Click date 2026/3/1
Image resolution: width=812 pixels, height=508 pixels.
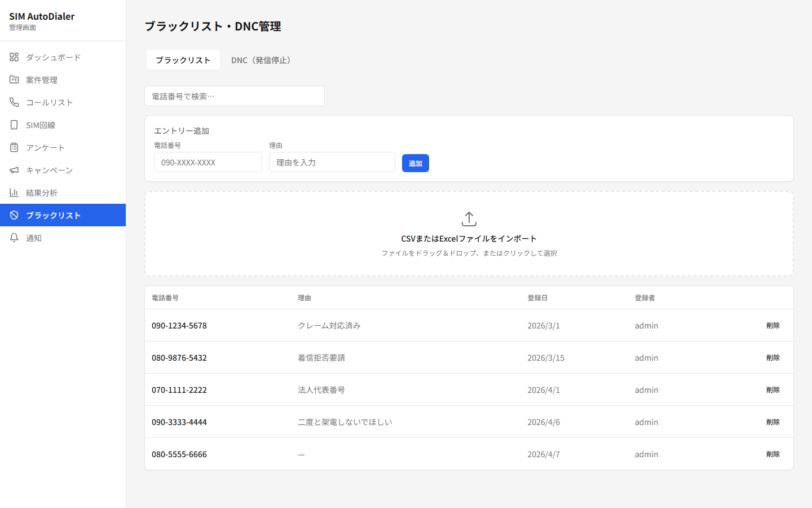(x=544, y=326)
